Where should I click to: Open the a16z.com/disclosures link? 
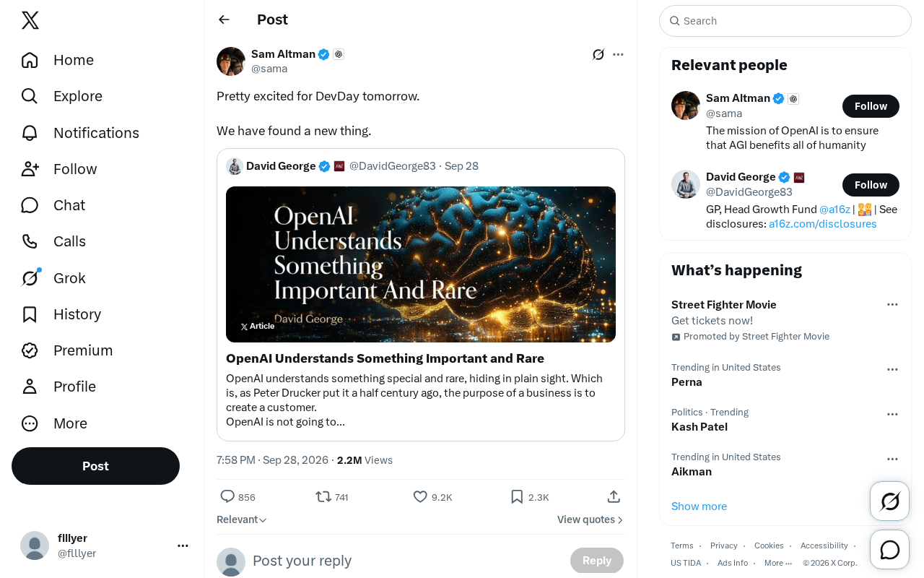click(x=822, y=224)
